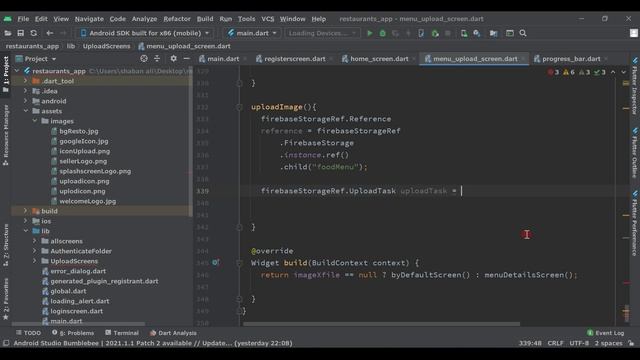Open the main.dart run configuration dropdown
640x360 pixels.
(x=252, y=33)
